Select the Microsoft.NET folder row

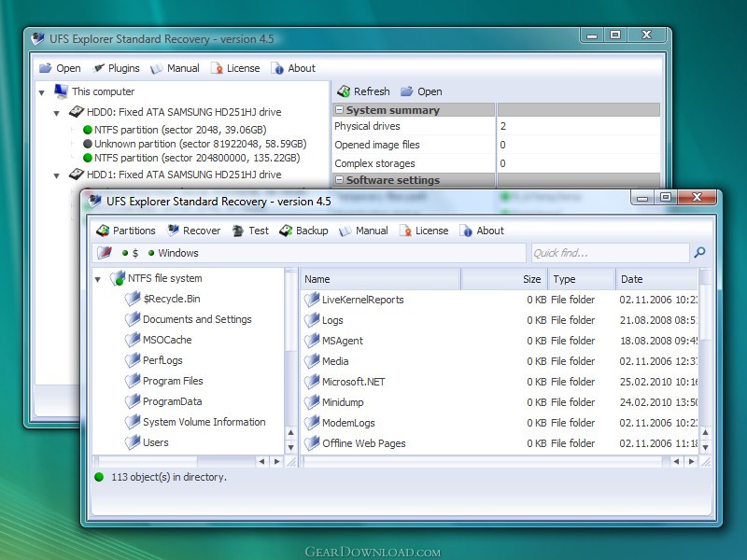(500, 382)
